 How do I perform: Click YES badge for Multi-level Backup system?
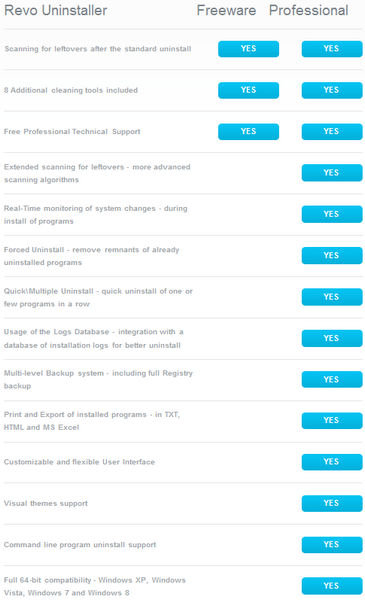coord(332,379)
